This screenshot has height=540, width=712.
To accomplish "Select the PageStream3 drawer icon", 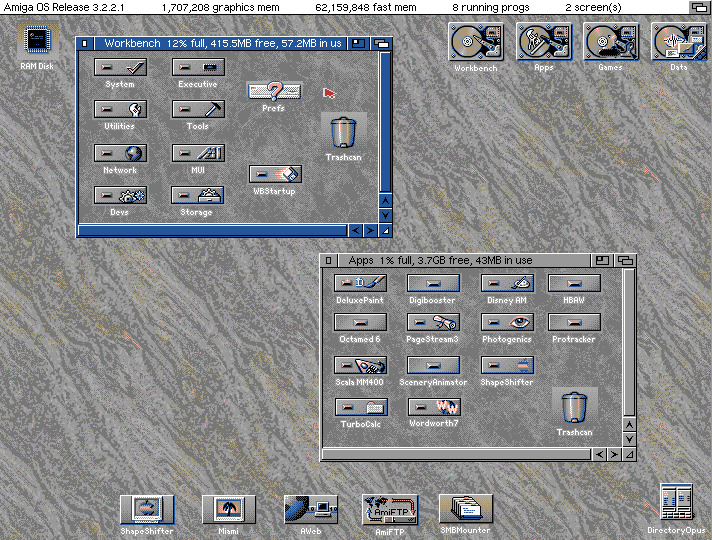I will pos(433,322).
